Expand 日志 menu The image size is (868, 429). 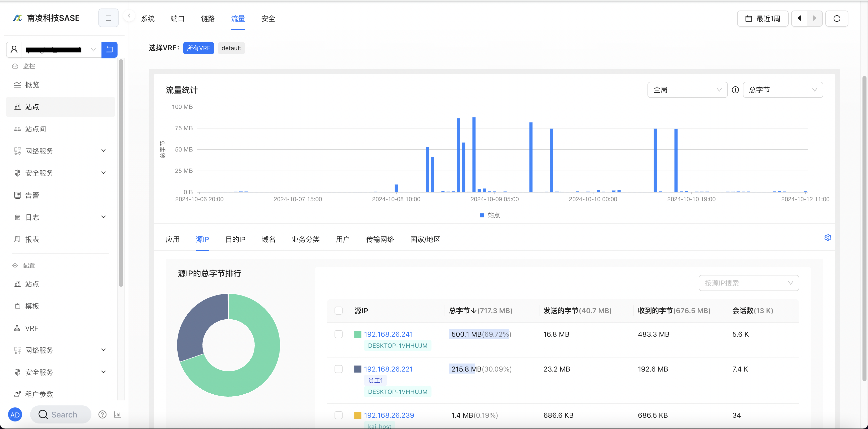[x=61, y=217]
